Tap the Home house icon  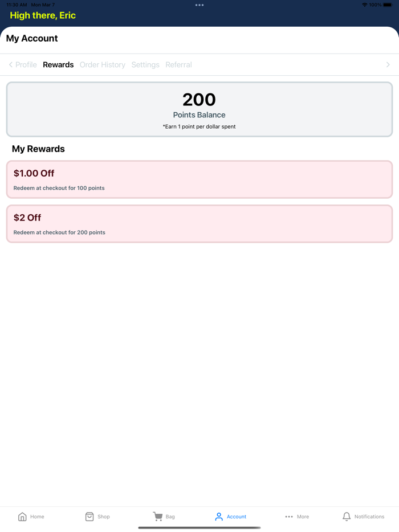pos(22,517)
